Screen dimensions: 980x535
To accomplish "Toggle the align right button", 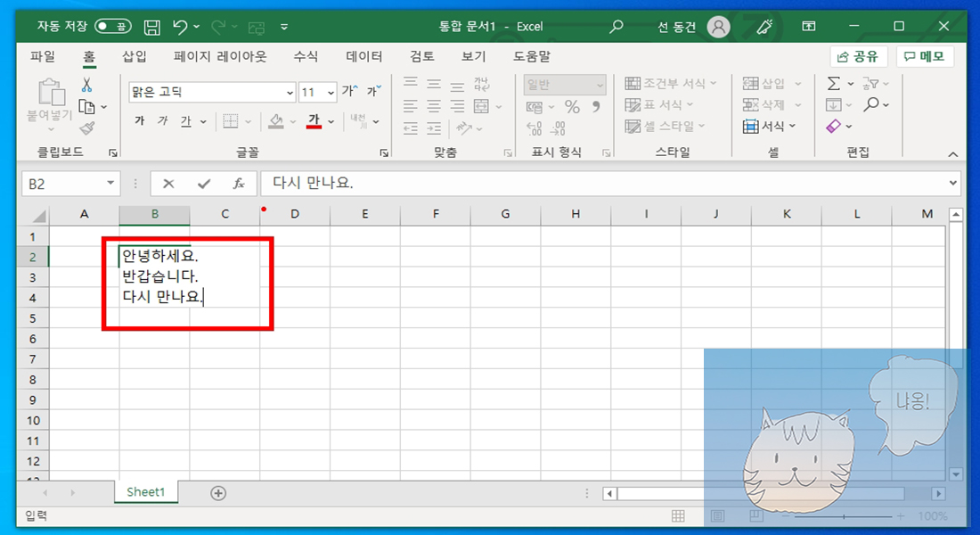I will (x=458, y=106).
